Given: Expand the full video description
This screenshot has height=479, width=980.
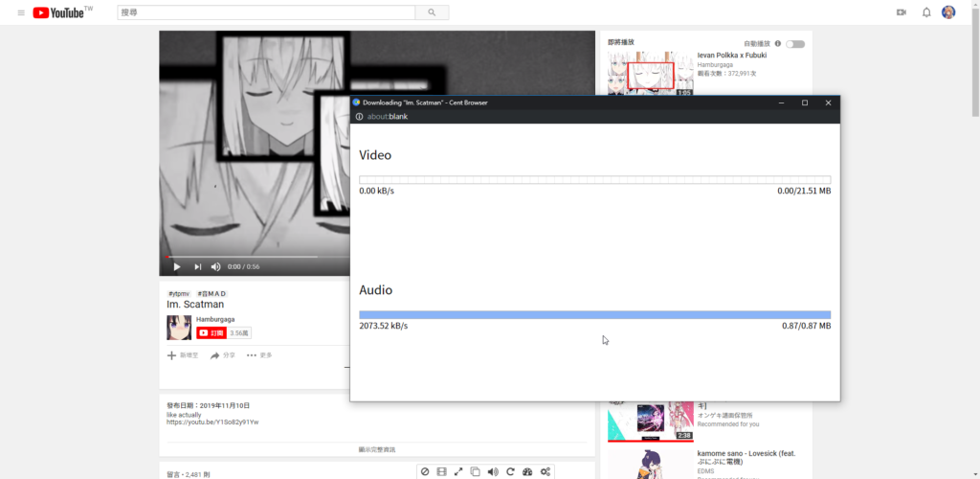Looking at the screenshot, I should tap(376, 449).
